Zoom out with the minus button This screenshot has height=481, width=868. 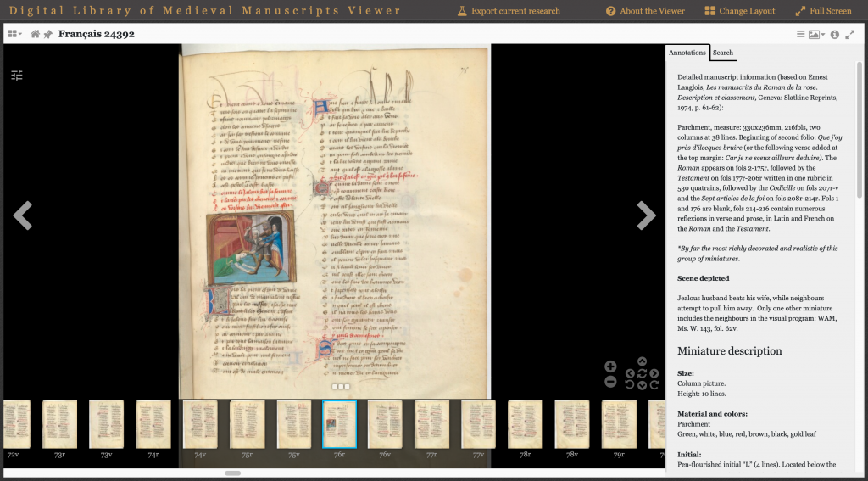(x=610, y=381)
